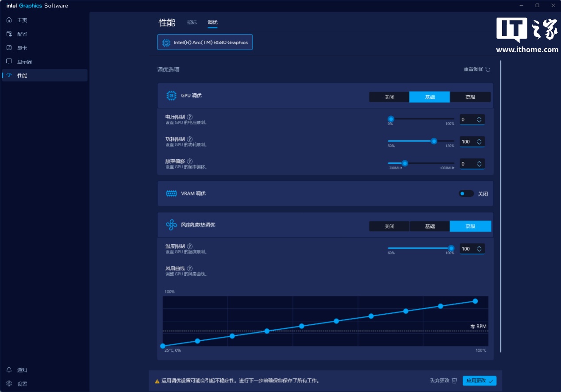The width and height of the screenshot is (561, 392).
Task: Click the reset icon next to 重置调优
Action: [488, 69]
